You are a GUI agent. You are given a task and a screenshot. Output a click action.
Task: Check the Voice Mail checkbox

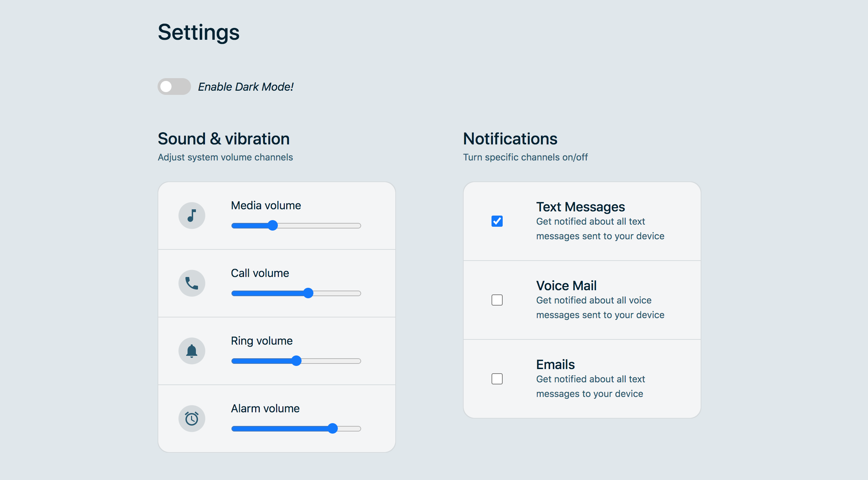pos(497,300)
